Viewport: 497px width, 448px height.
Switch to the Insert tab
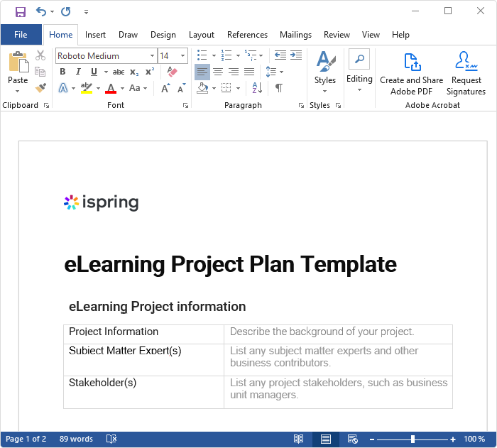pos(95,35)
